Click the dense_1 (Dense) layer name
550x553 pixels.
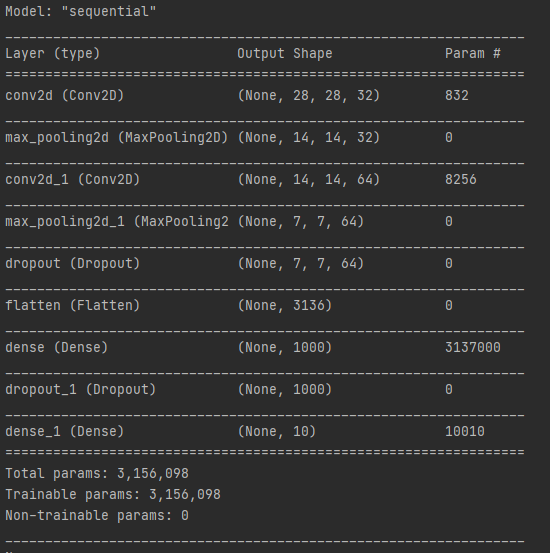tap(65, 431)
